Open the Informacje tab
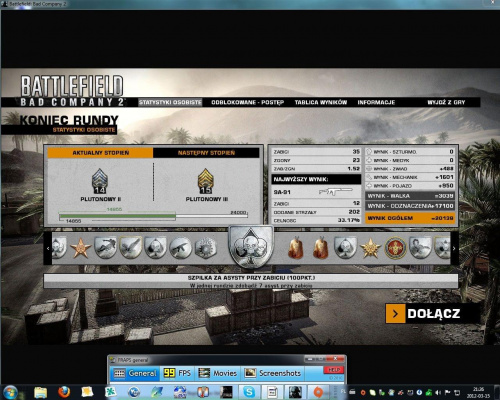 (376, 102)
